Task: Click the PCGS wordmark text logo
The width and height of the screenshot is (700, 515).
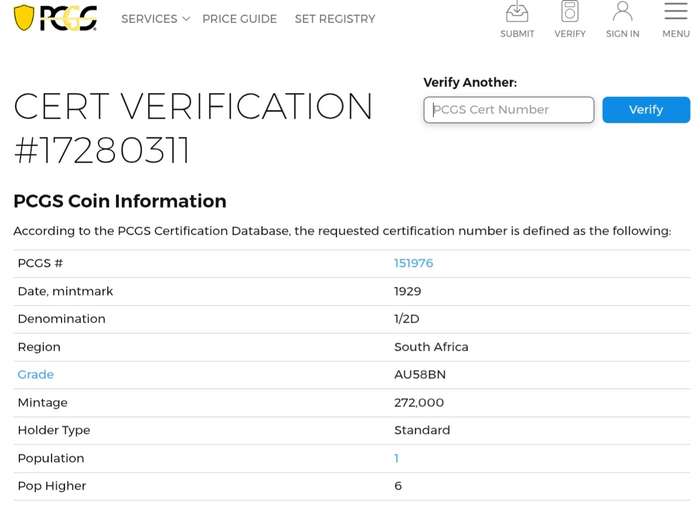Action: tap(68, 18)
